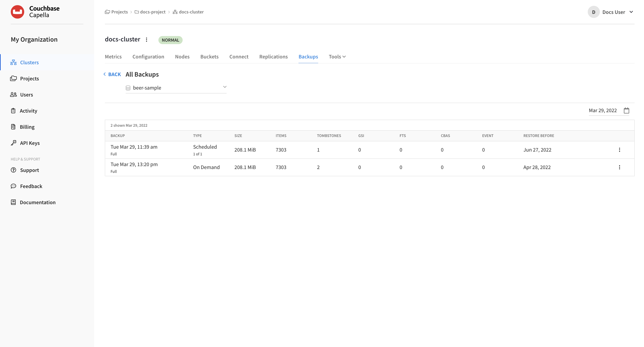Viewport: 644px width, 347px height.
Task: Open the calendar date picker icon
Action: pos(626,110)
